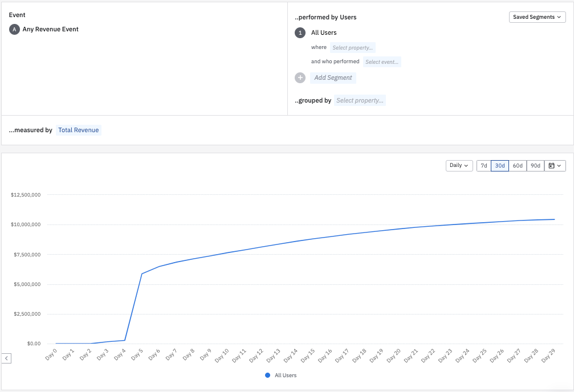Switch to the 90d time range

[x=535, y=166]
